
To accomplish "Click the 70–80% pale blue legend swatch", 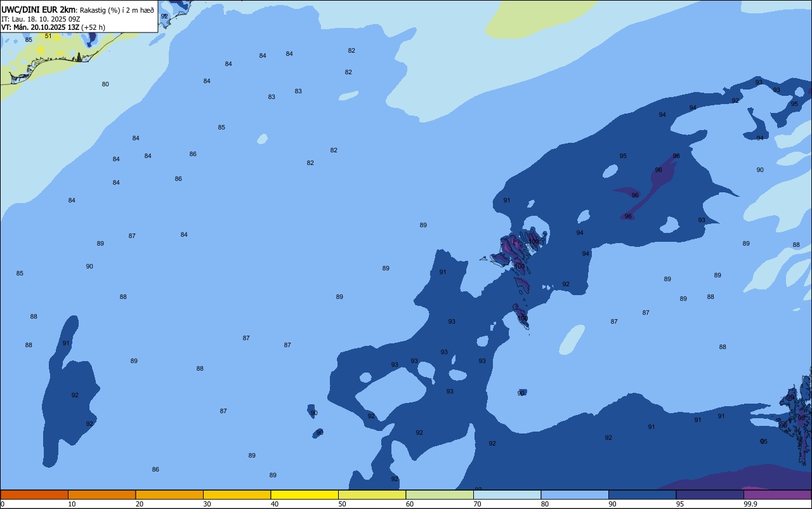I will pos(507,494).
